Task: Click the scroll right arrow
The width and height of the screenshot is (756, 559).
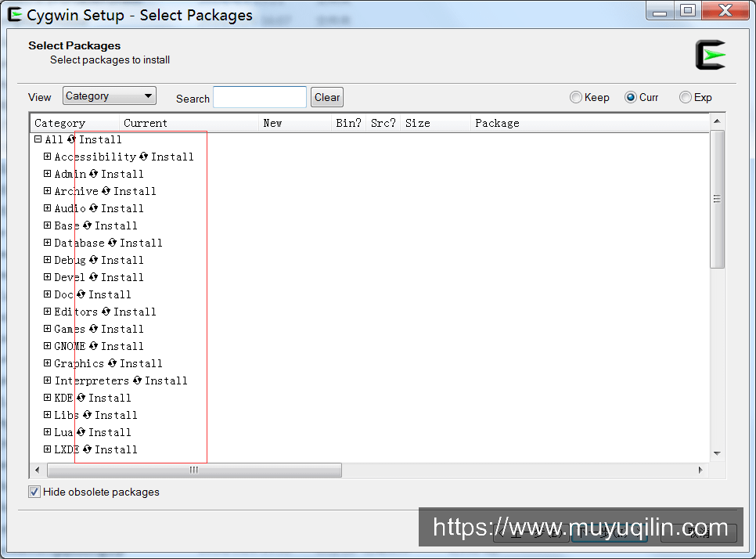Action: [x=700, y=470]
